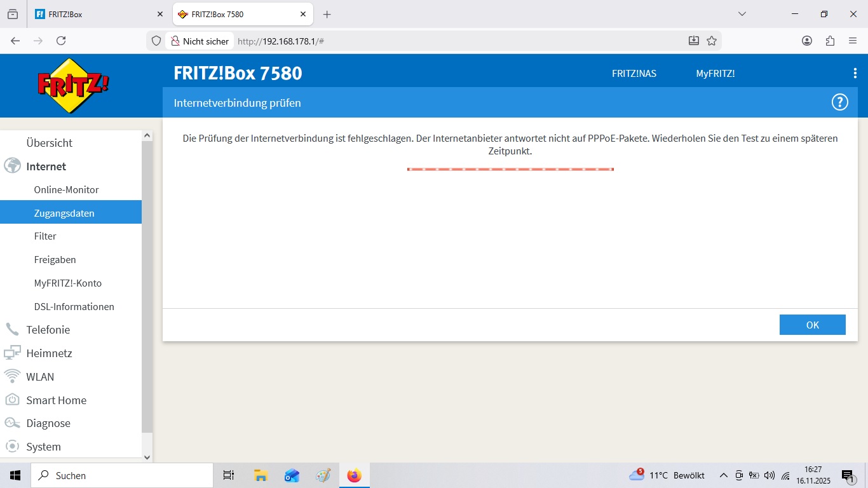The height and width of the screenshot is (488, 868).
Task: Select the FRITZ!Box 7580 tab
Action: pos(243,14)
